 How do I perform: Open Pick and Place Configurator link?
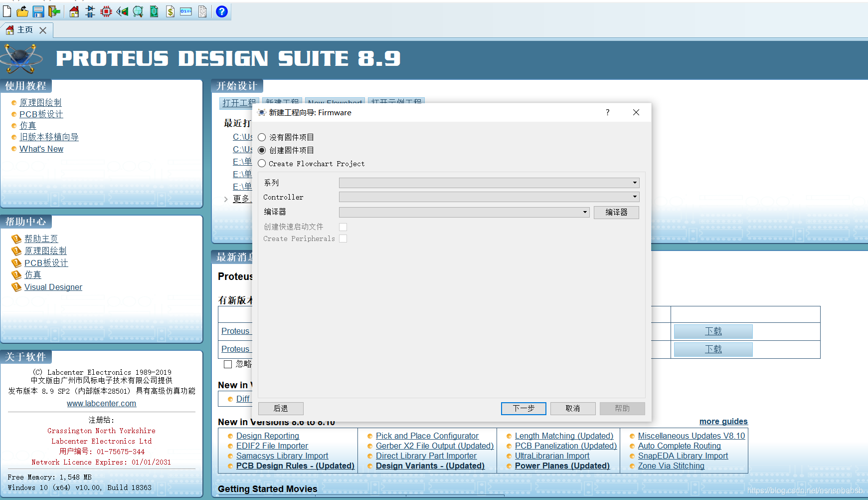(x=427, y=436)
